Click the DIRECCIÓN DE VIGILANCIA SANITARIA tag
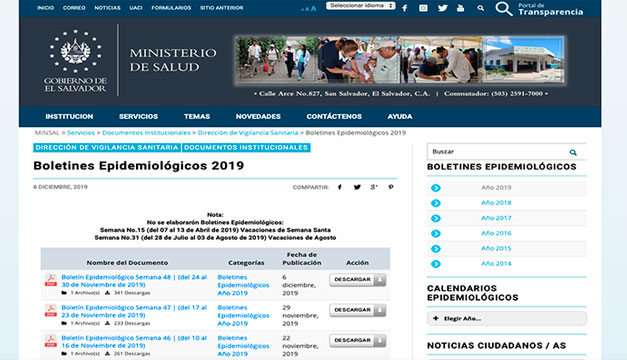Image resolution: width=627 pixels, height=360 pixels. point(107,148)
